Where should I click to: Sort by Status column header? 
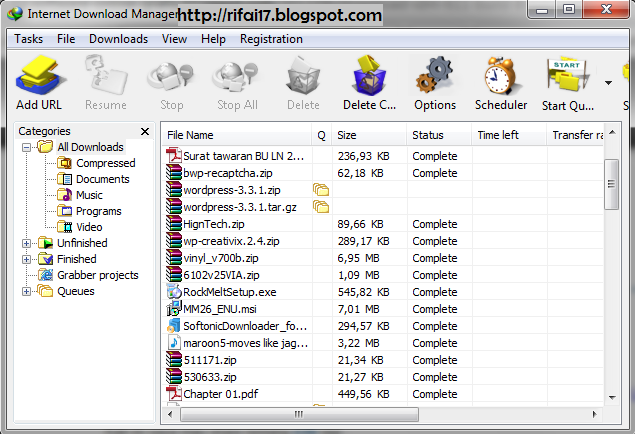[439, 135]
